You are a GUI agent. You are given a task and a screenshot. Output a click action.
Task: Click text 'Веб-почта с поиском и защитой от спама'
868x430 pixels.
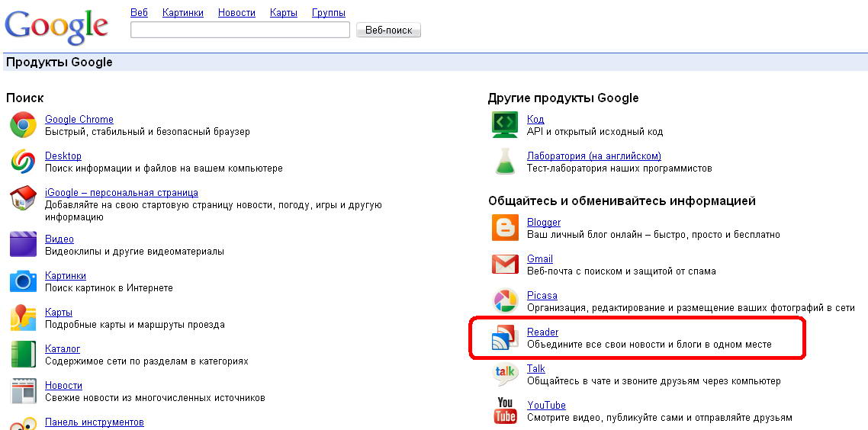click(x=622, y=271)
